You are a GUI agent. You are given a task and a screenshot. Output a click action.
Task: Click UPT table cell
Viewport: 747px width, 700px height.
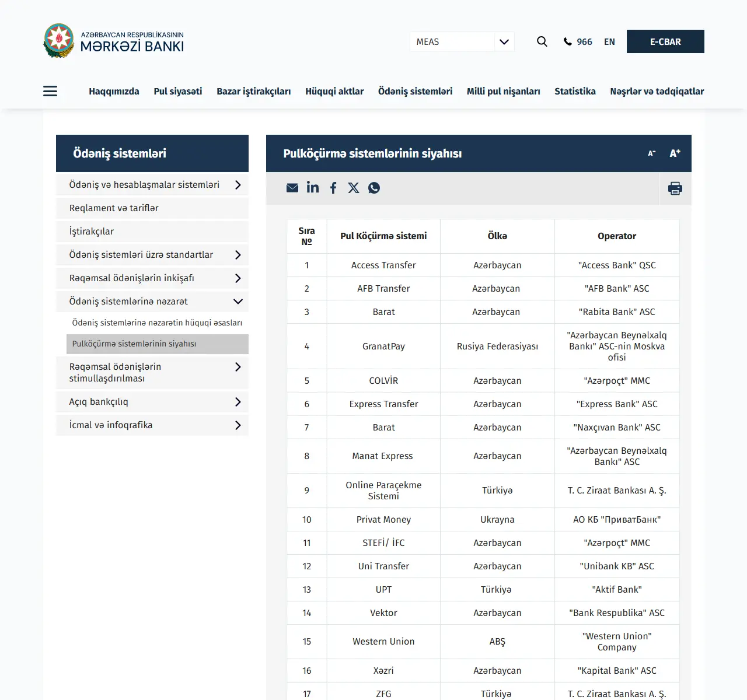tap(383, 590)
